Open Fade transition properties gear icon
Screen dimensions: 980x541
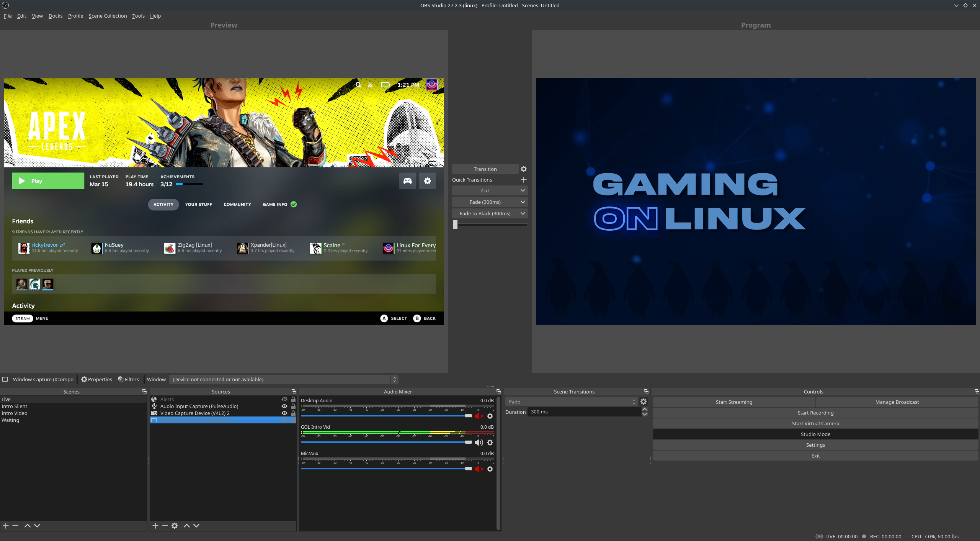[x=644, y=402]
